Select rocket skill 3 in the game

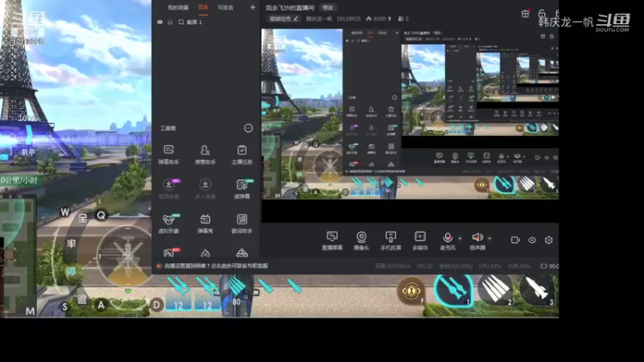[538, 290]
